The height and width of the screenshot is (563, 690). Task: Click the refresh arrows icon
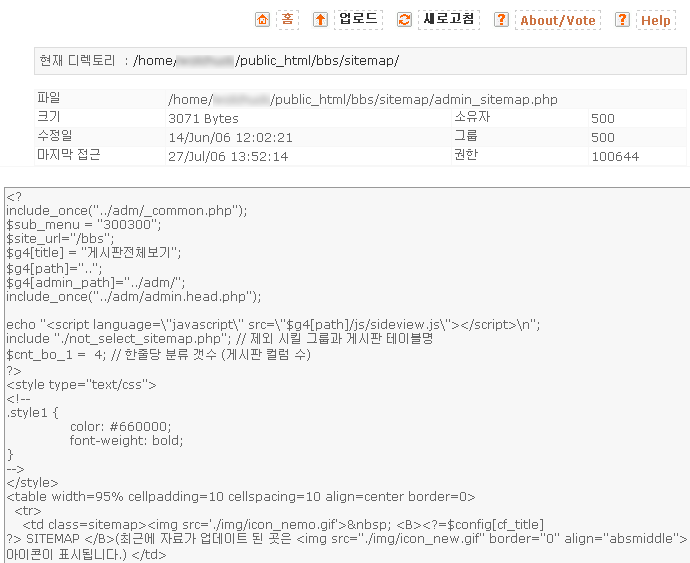404,20
